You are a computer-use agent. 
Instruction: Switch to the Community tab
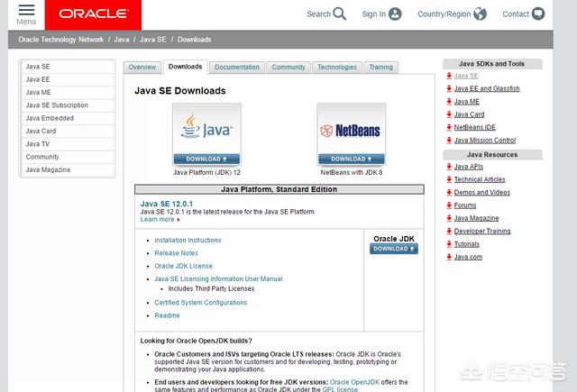(288, 68)
